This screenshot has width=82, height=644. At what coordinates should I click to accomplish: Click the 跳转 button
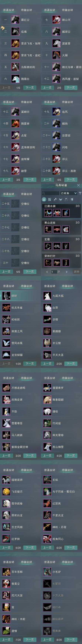click(77, 272)
